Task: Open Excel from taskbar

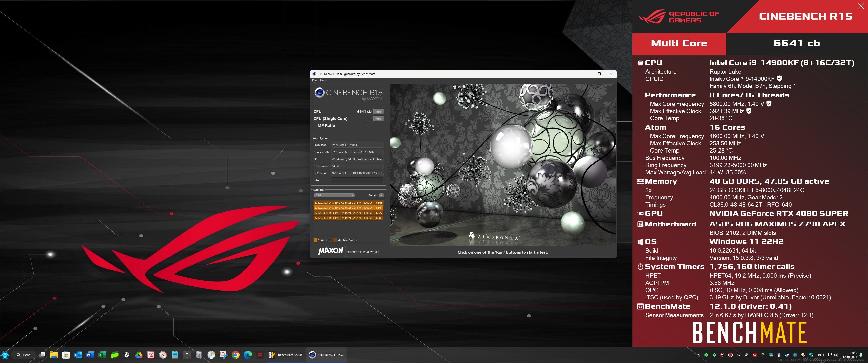Action: coord(102,355)
